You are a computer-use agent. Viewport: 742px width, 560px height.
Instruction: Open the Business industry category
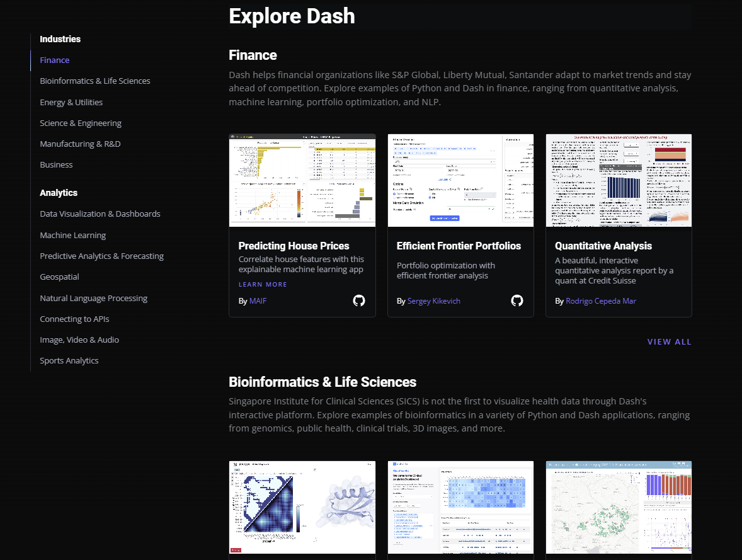[56, 164]
